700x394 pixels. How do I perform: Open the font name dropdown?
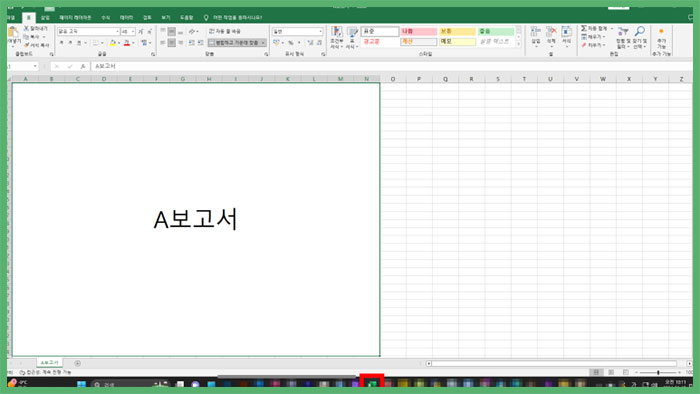(117, 31)
